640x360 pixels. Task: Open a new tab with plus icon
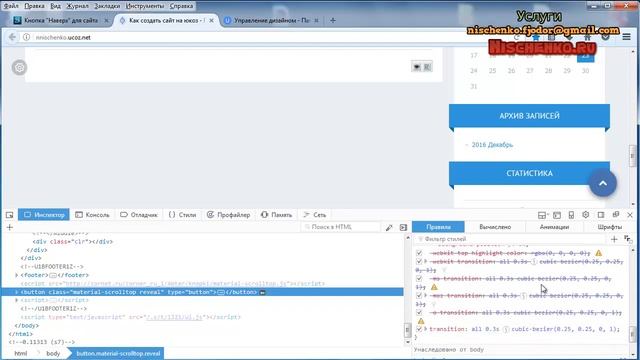pos(333,20)
